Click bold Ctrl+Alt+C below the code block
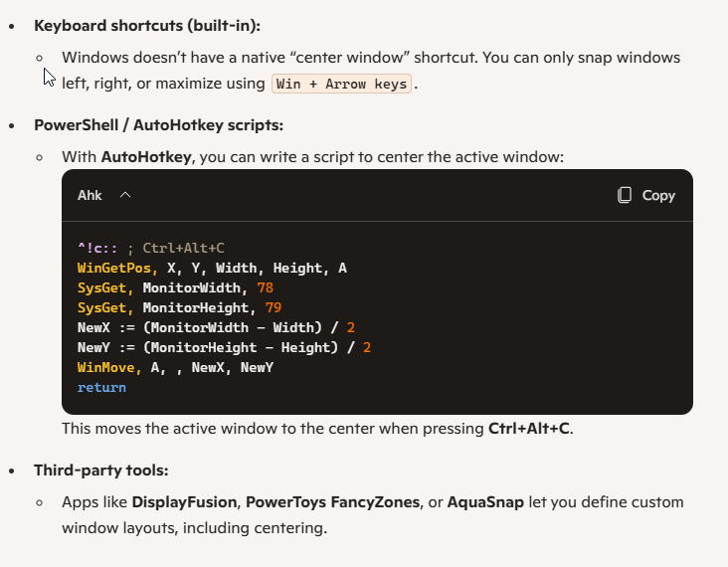This screenshot has height=567, width=728. click(529, 429)
